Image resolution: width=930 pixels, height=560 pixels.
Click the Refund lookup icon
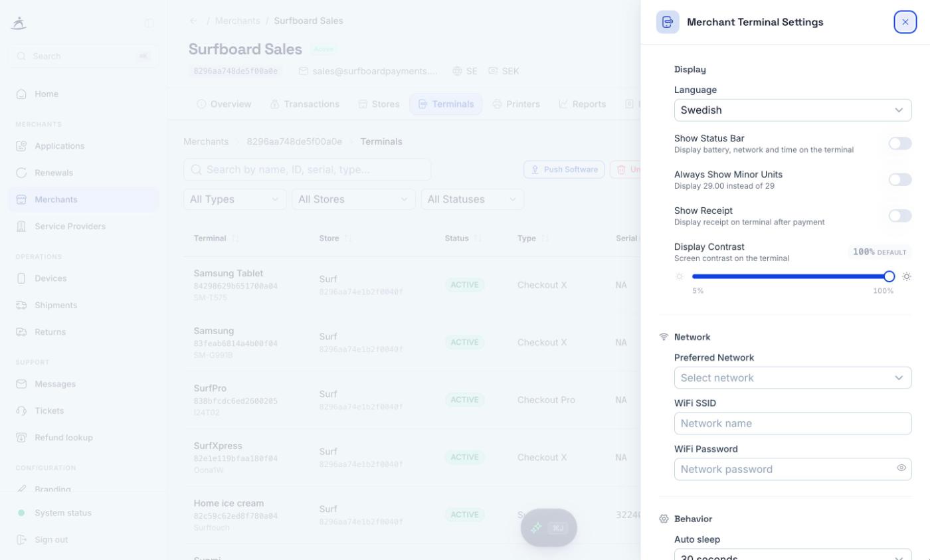coord(21,438)
